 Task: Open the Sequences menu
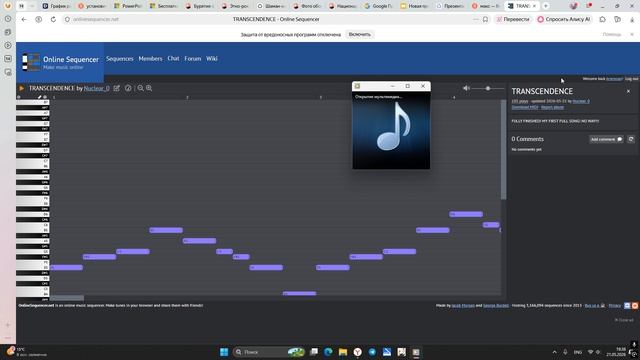tap(120, 59)
